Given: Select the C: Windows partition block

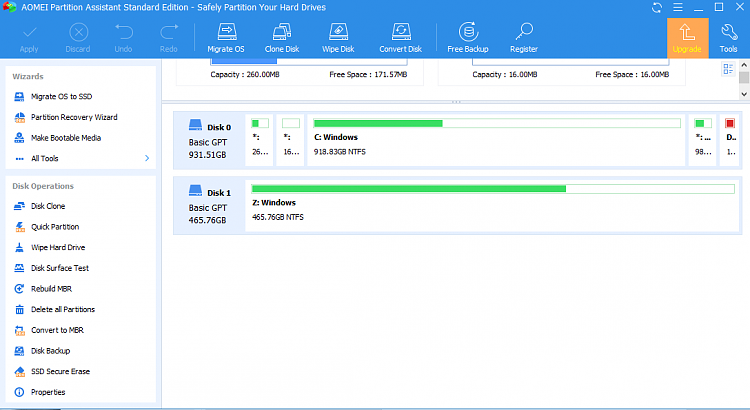Looking at the screenshot, I should coord(496,140).
